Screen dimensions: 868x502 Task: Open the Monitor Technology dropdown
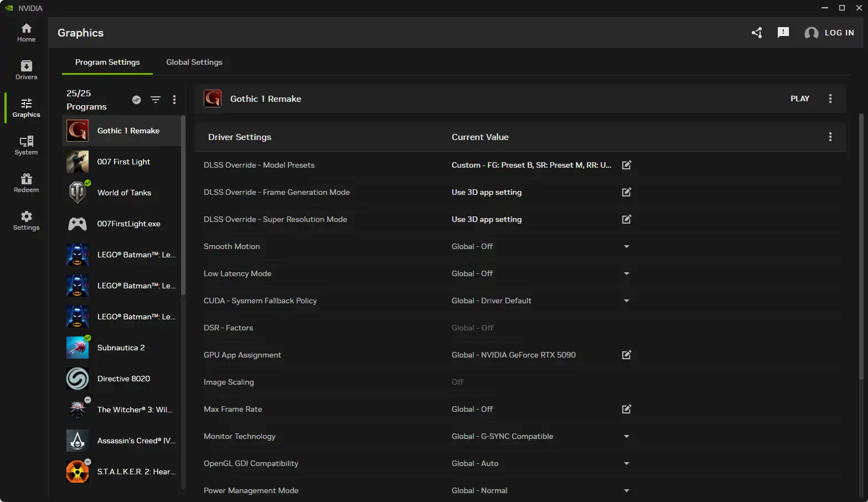[x=627, y=436]
